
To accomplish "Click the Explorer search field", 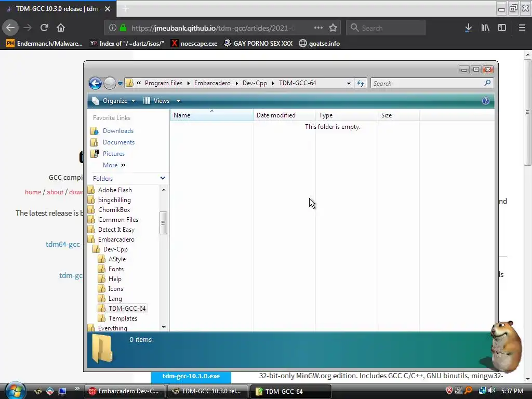I will (x=427, y=84).
